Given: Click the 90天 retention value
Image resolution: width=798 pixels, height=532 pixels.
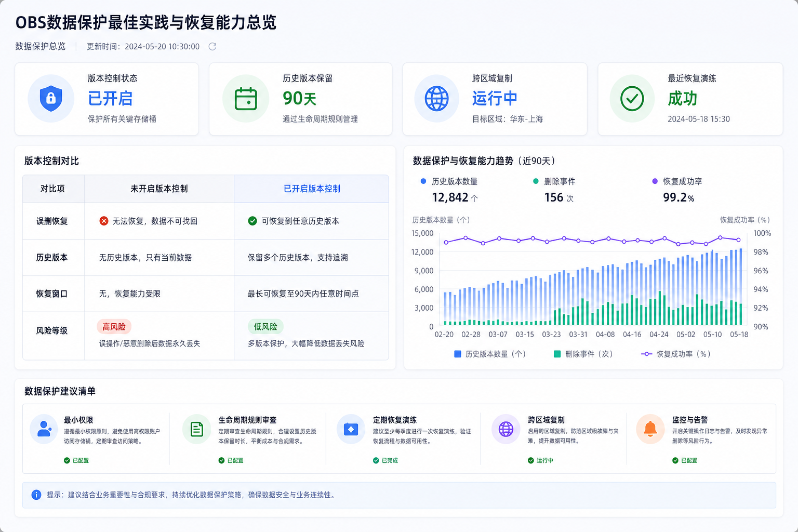Looking at the screenshot, I should pyautogui.click(x=300, y=98).
